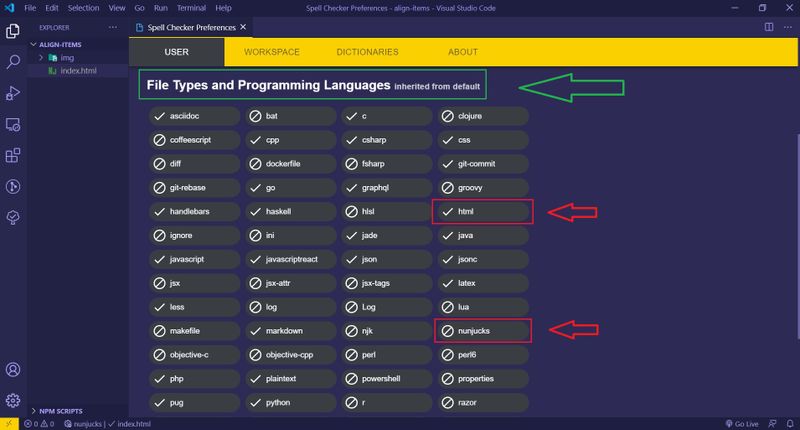800x430 pixels.
Task: Switch to the Dictionaries tab
Action: tap(367, 52)
